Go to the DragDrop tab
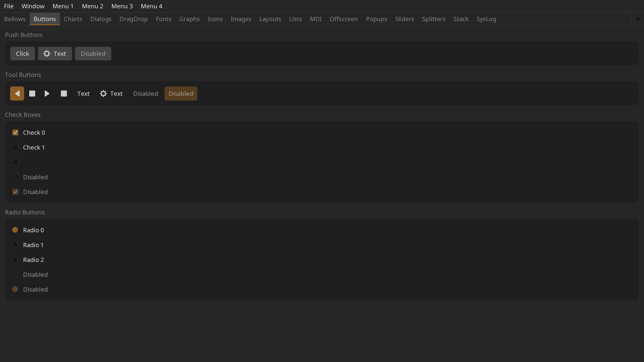Screen dimensions: 644x362 pyautogui.click(x=134, y=19)
